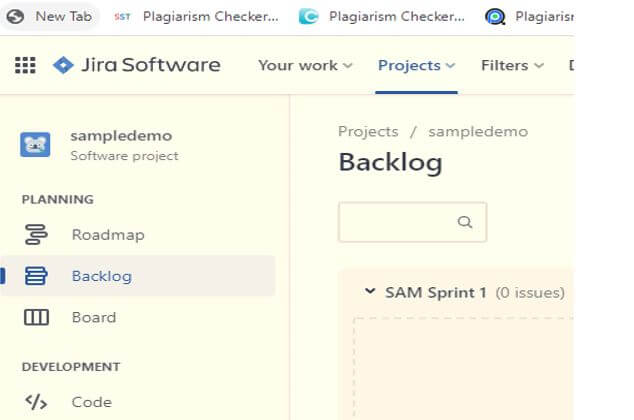Click the Jira Software logo
Screen dimensions: 634x420
point(136,65)
